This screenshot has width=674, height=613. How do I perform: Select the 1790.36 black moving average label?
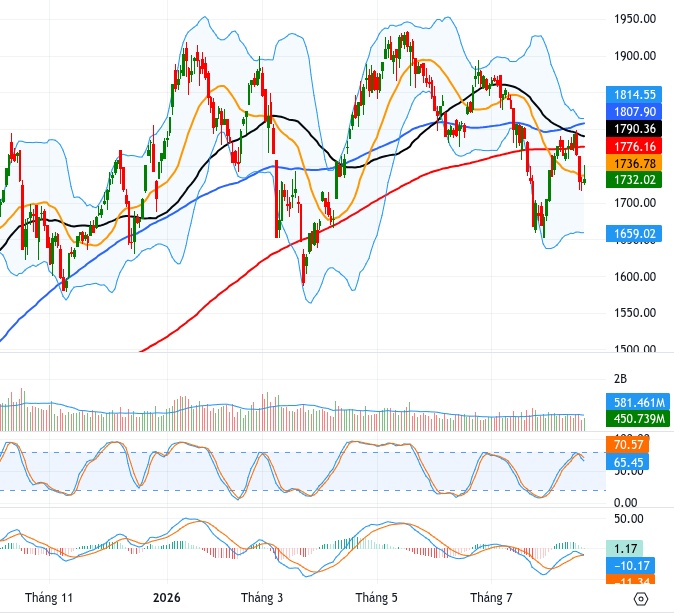coord(634,129)
